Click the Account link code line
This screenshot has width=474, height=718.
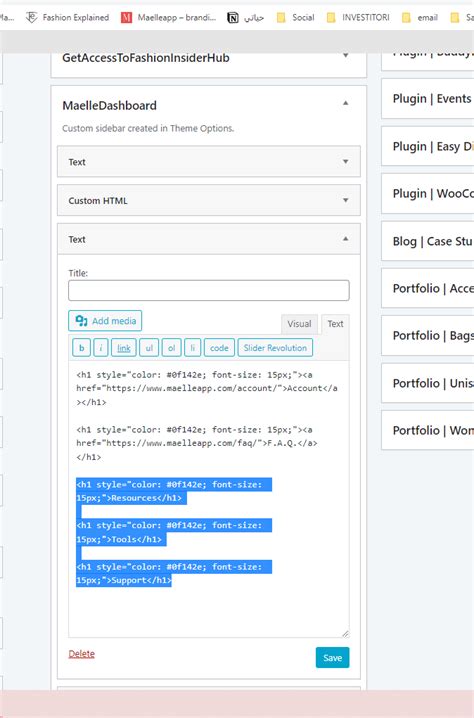pyautogui.click(x=207, y=388)
